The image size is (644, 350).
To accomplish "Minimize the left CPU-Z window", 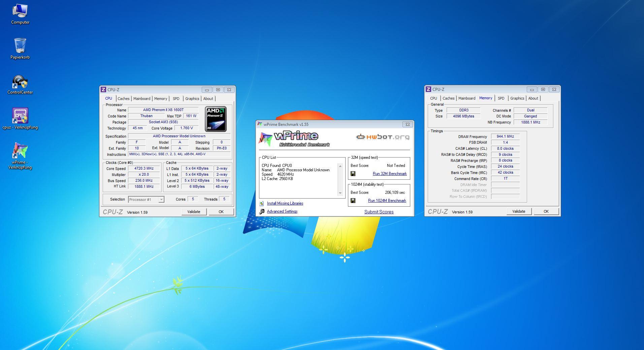I will 207,90.
